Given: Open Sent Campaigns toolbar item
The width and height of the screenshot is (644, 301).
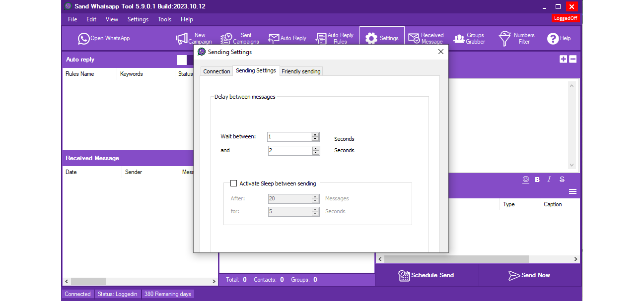Looking at the screenshot, I should point(240,38).
